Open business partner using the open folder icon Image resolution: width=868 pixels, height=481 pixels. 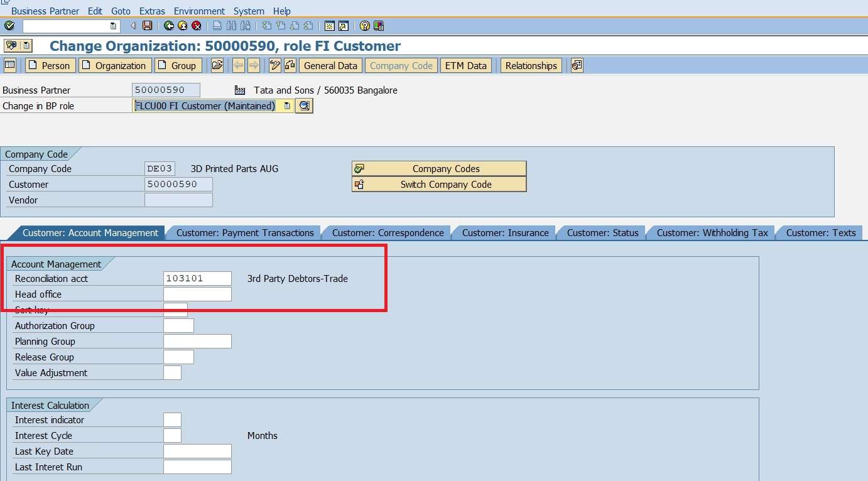[217, 65]
